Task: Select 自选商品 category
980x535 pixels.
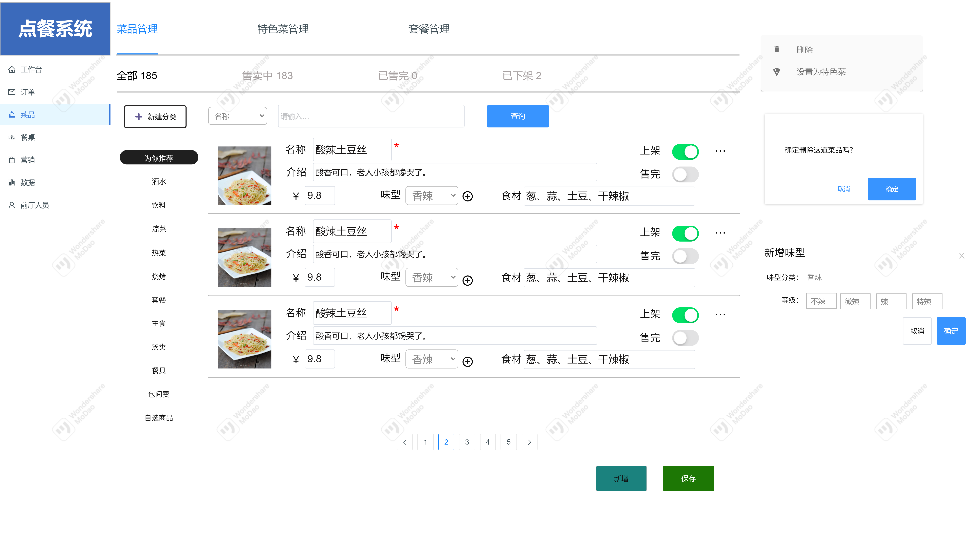Action: [159, 418]
